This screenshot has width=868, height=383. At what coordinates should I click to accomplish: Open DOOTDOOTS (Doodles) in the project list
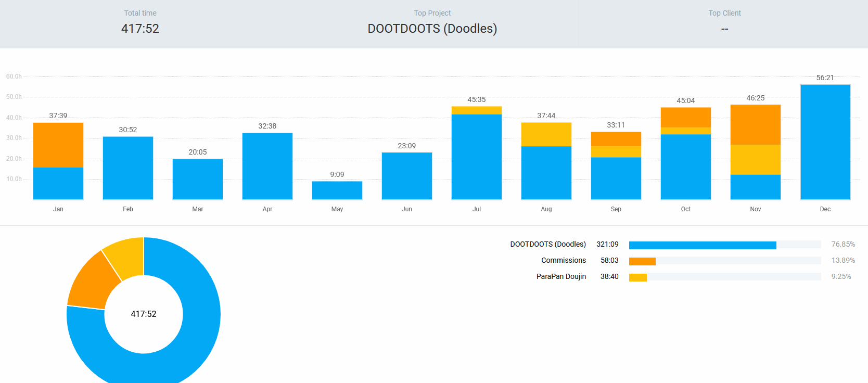point(547,244)
